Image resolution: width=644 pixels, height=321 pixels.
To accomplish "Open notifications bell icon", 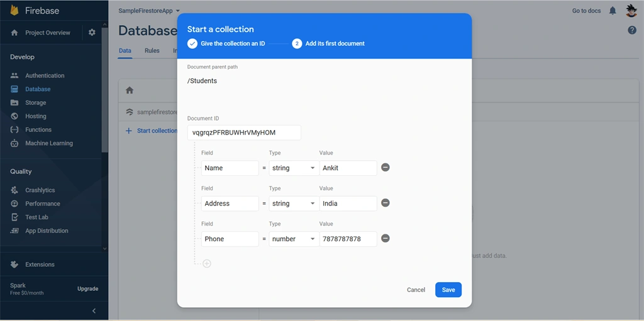I will [613, 11].
